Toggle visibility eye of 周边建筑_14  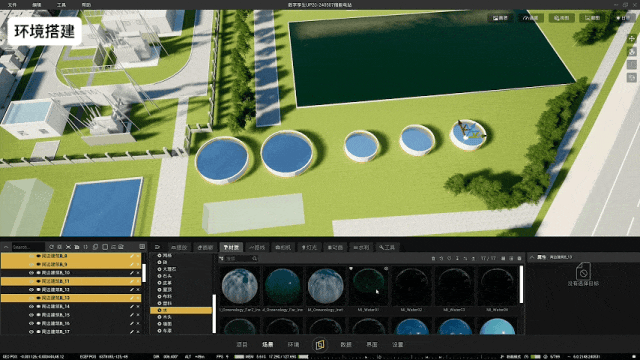tap(31, 307)
